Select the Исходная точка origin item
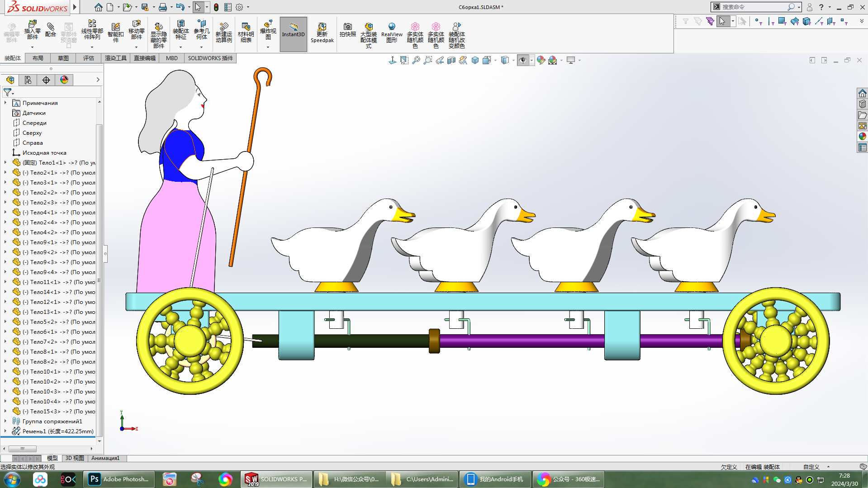Image resolution: width=868 pixels, height=488 pixels. pyautogui.click(x=44, y=153)
